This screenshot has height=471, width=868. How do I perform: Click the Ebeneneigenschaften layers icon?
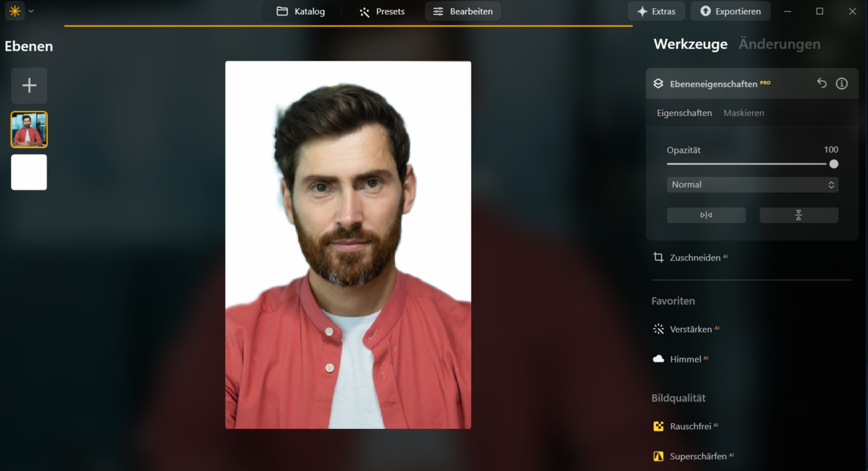tap(658, 82)
